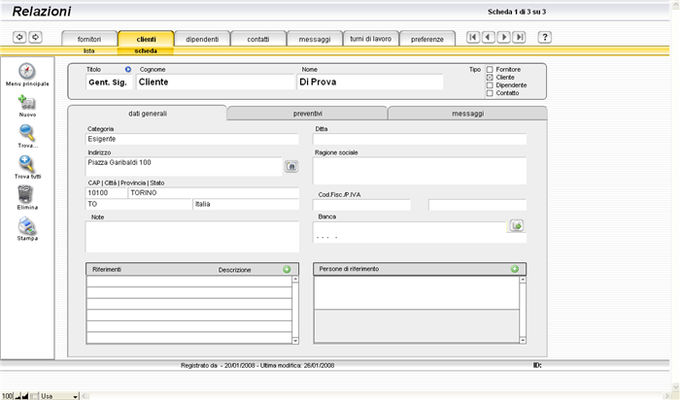Screen dimensions: 680x400
Task: Click the empty Note text area
Action: click(192, 237)
